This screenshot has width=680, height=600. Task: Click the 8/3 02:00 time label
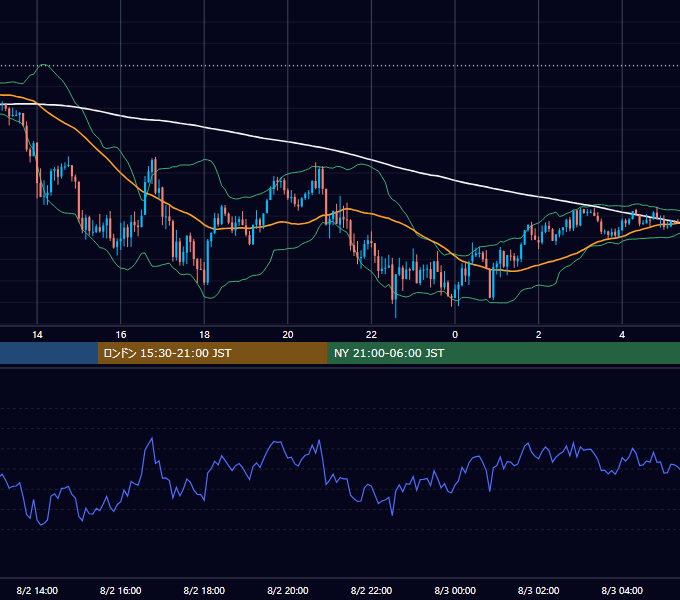click(539, 590)
